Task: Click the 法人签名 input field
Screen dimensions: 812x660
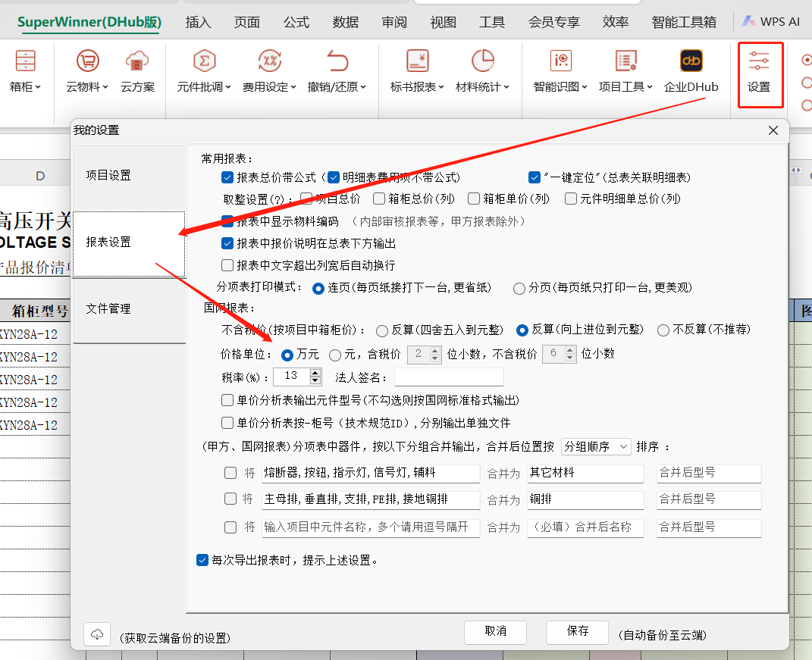Action: pos(449,377)
